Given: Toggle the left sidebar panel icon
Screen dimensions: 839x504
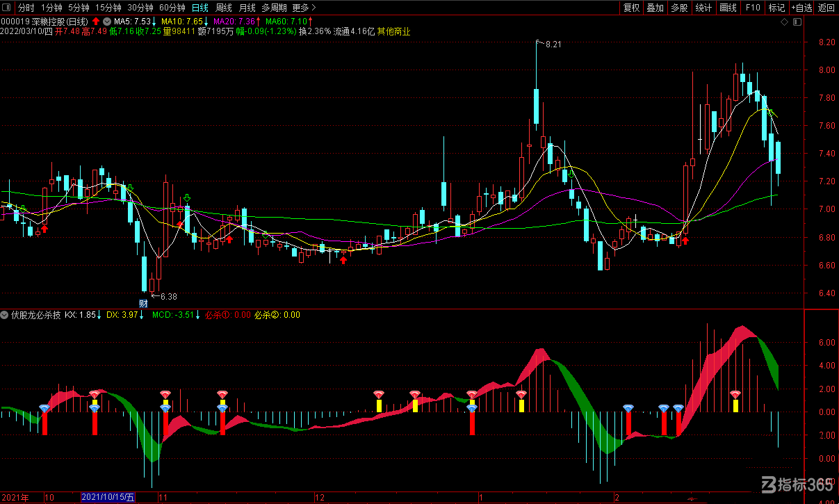Looking at the screenshot, I should pyautogui.click(x=6, y=8).
